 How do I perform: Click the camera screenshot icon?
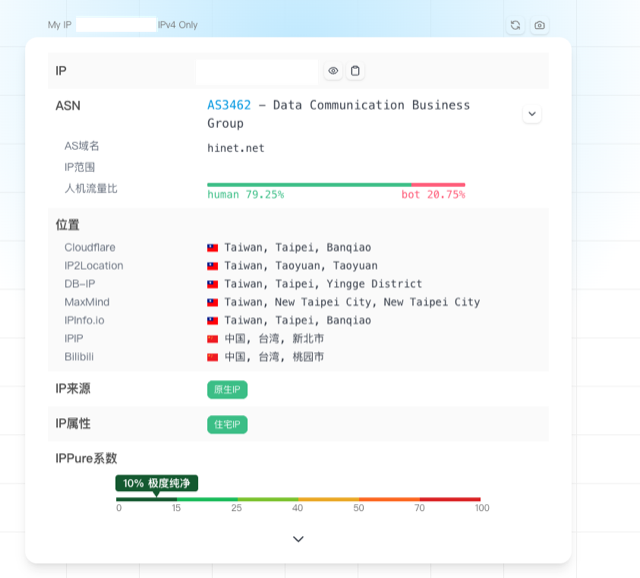click(x=539, y=25)
